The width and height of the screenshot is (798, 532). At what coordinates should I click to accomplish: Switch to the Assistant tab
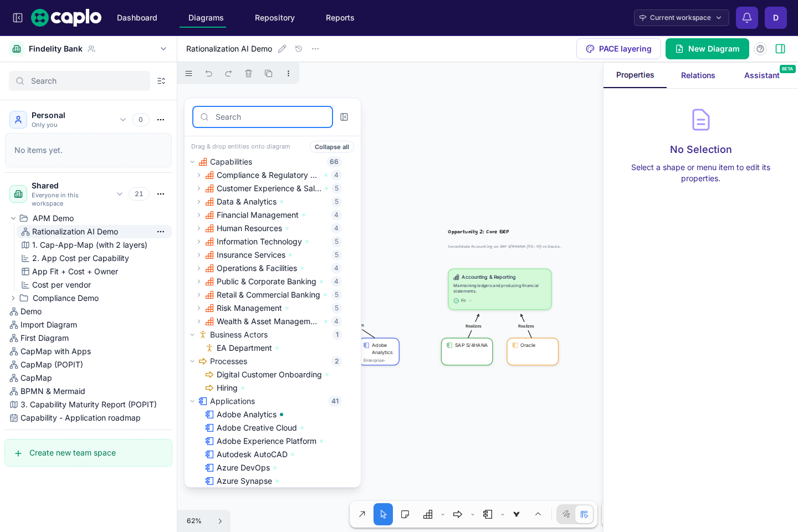point(762,75)
